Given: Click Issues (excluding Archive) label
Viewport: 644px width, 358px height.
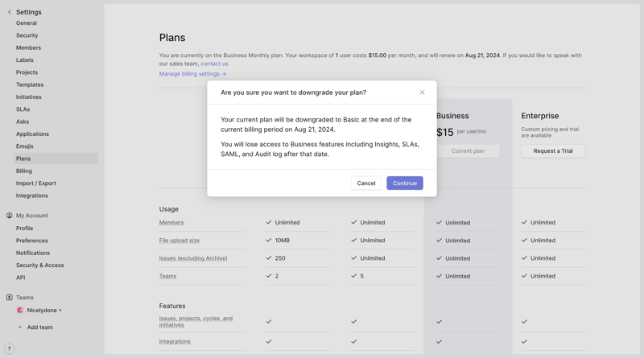Looking at the screenshot, I should [193, 258].
